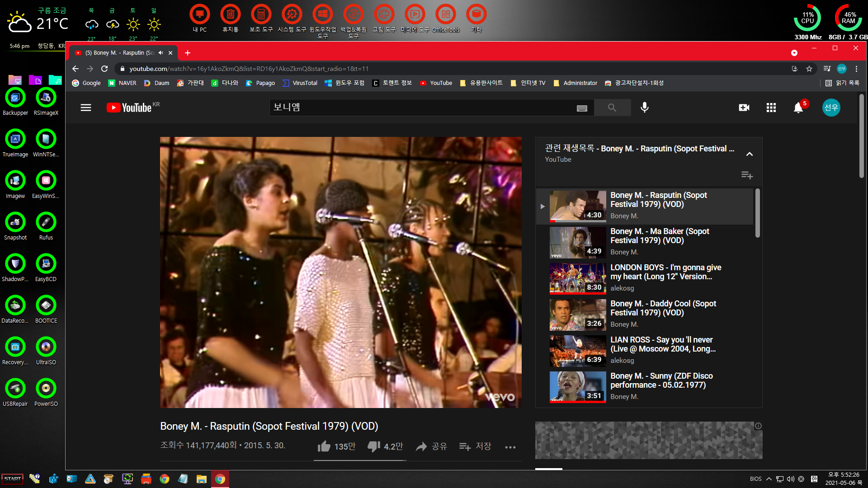Open UltraISO desktop shortcut

tap(46, 352)
